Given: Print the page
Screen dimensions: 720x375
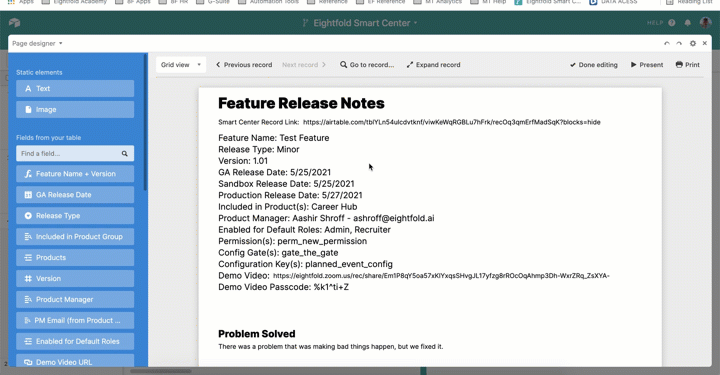Looking at the screenshot, I should pos(687,65).
